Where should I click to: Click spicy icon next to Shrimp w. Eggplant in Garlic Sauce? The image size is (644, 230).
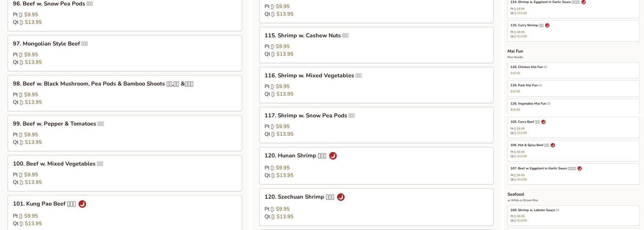click(583, 2)
